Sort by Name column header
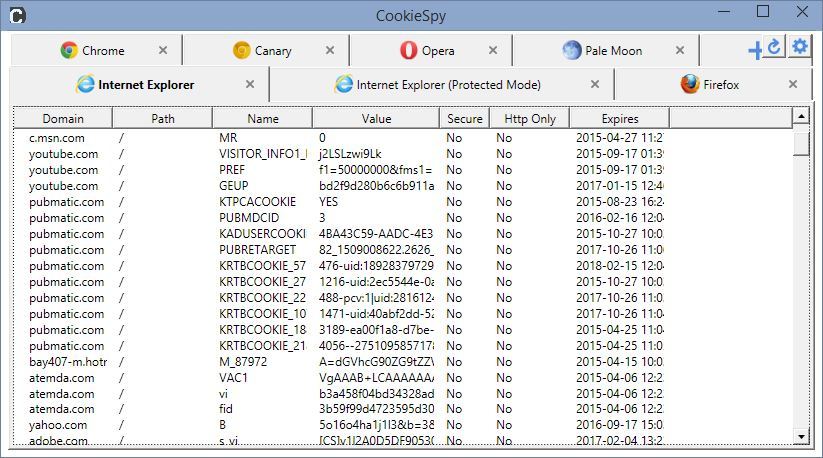 [262, 119]
